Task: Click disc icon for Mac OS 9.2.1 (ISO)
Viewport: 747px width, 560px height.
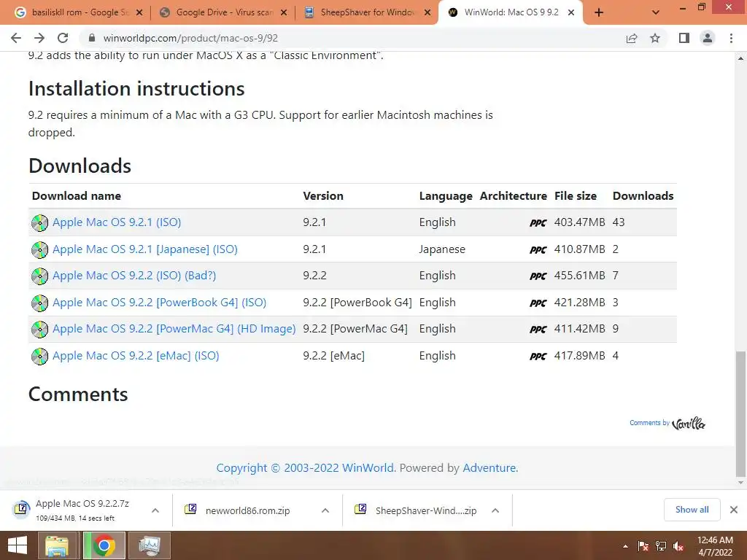Action: (39, 223)
